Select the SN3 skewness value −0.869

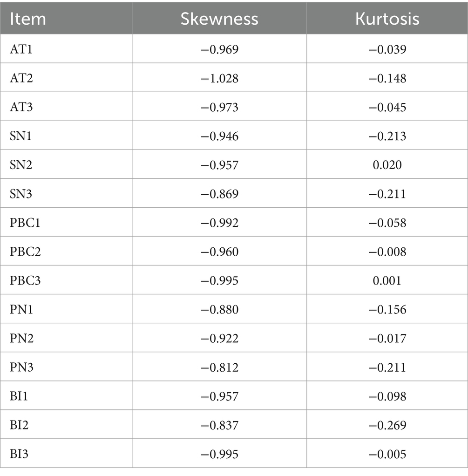[219, 194]
